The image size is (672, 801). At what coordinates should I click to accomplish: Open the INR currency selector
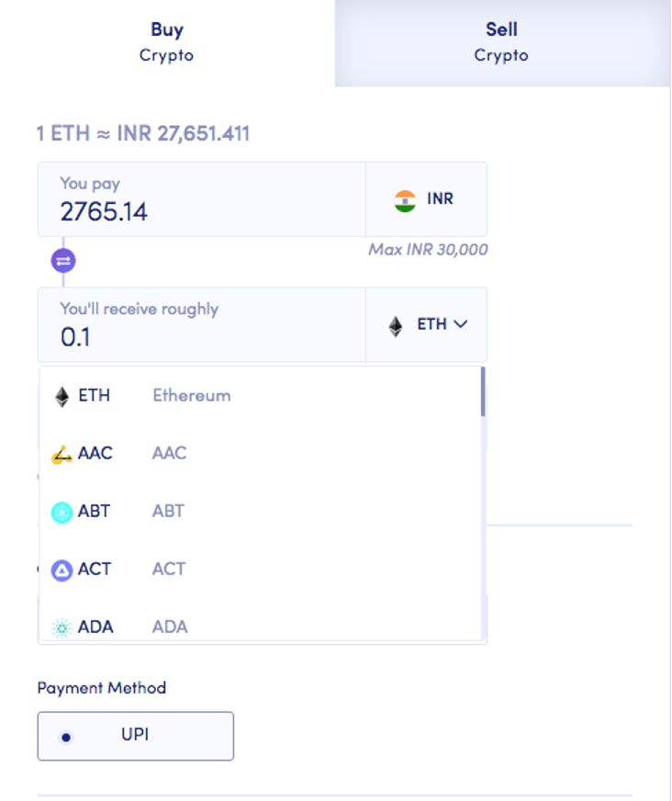427,199
